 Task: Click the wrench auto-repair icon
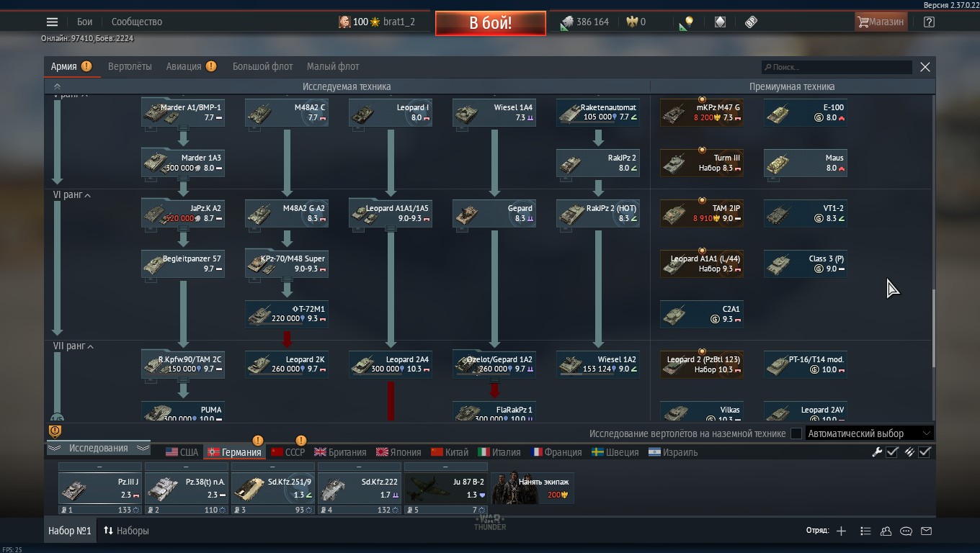click(x=877, y=452)
